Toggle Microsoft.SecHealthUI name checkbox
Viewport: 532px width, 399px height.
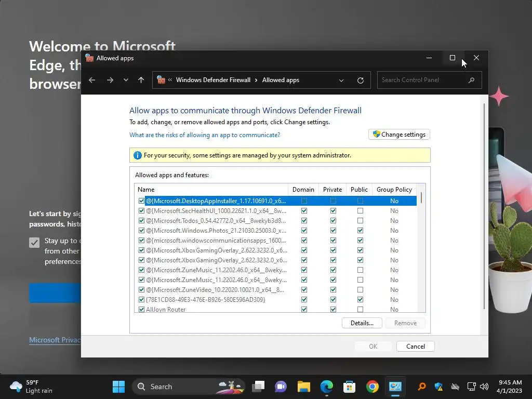[x=141, y=211]
